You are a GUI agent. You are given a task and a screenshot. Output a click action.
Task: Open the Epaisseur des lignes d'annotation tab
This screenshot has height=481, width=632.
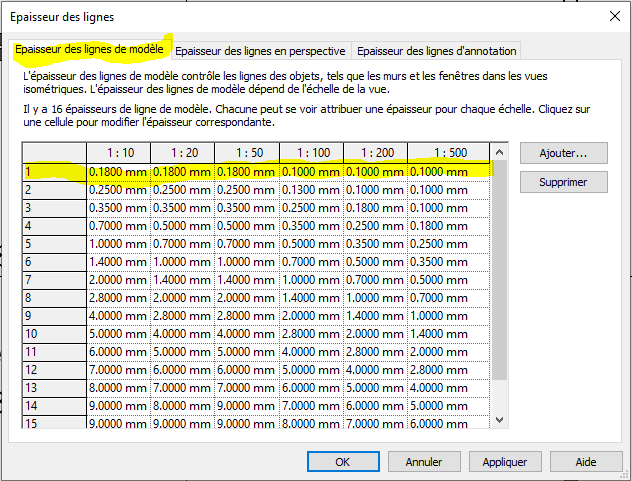pos(436,51)
